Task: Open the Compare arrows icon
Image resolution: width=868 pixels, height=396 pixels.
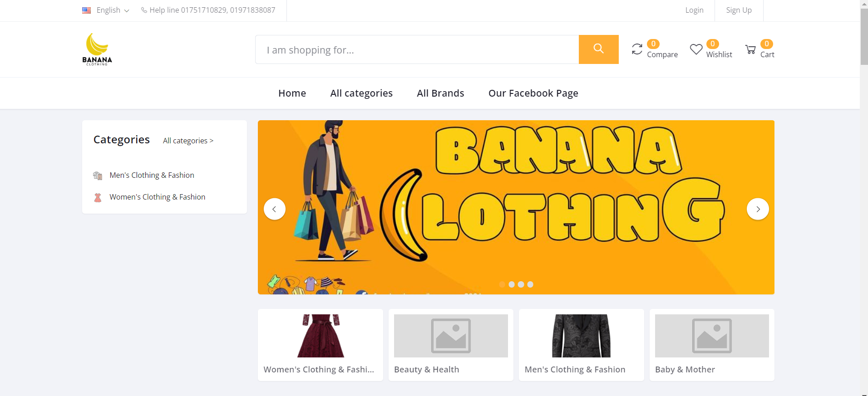Action: coord(637,49)
